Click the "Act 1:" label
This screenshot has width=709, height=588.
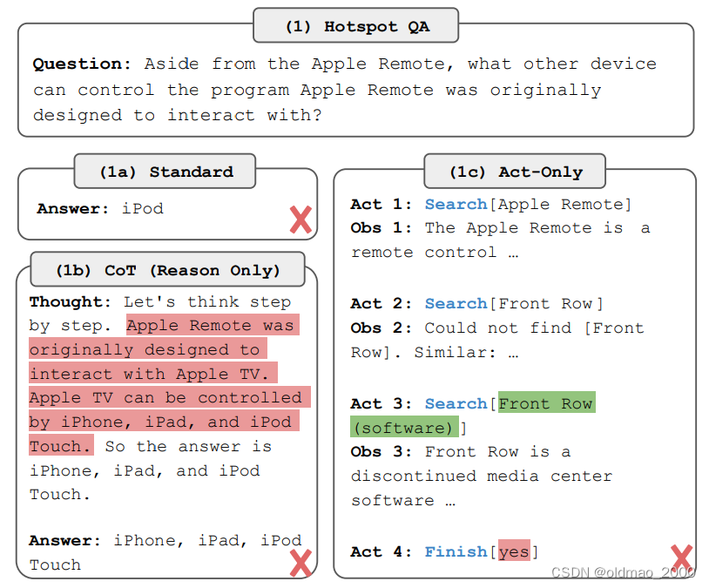[x=381, y=205]
